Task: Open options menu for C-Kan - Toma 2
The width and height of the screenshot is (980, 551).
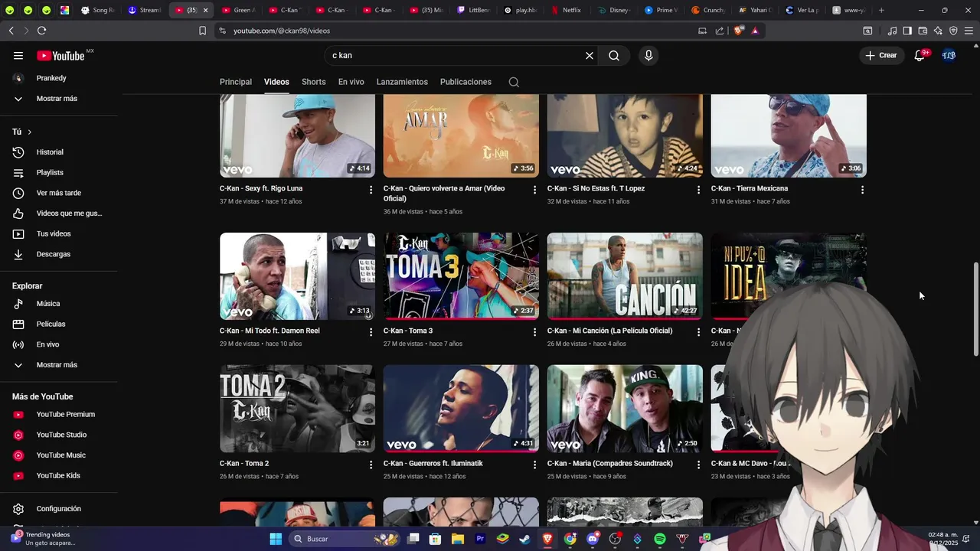Action: tap(371, 465)
